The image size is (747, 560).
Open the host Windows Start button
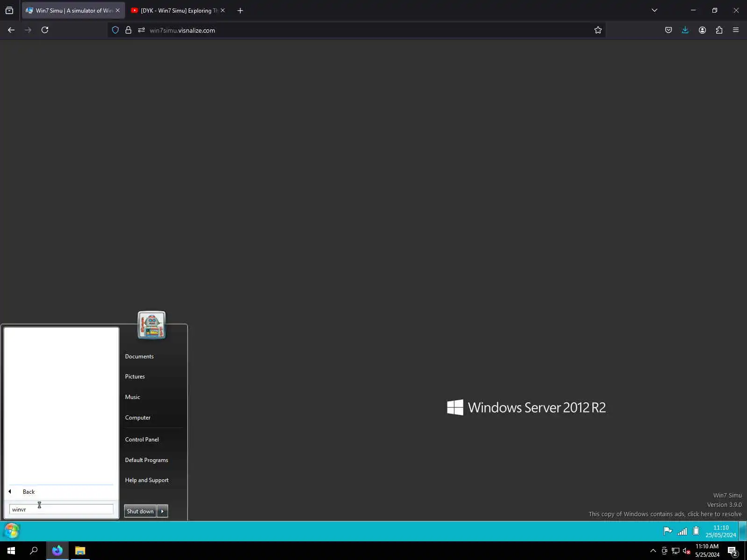coord(11,551)
